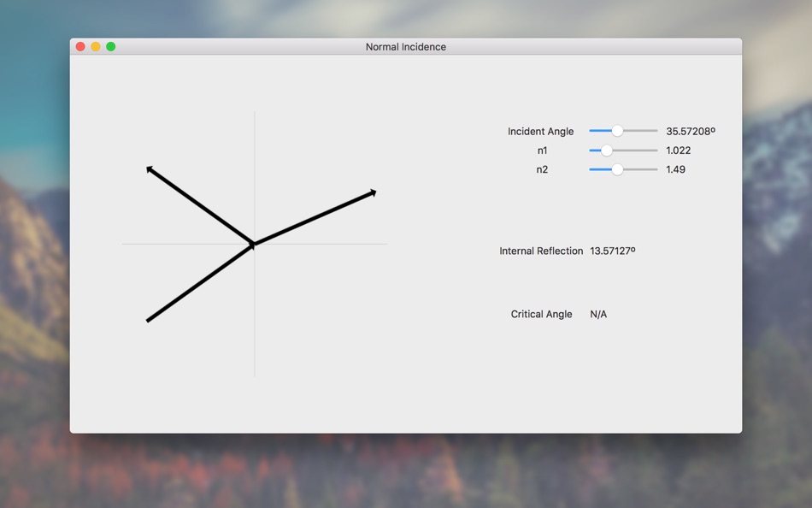Click the n1 value 1.022

click(679, 151)
